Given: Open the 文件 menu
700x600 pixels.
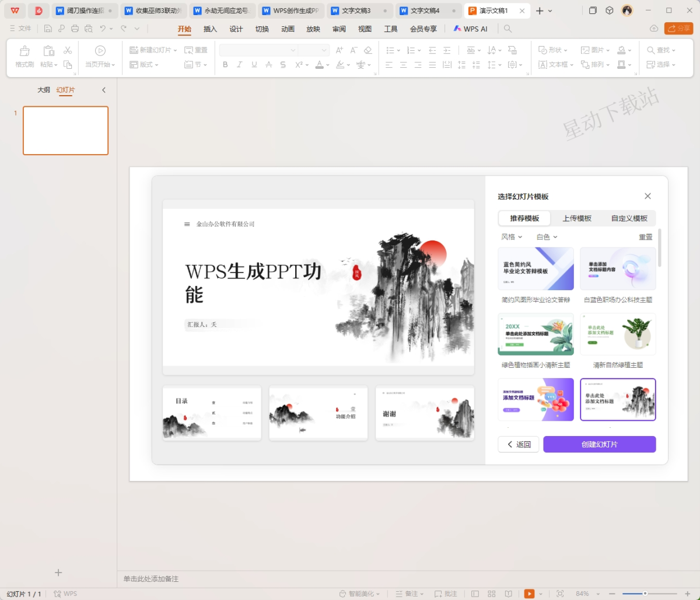Looking at the screenshot, I should tap(20, 29).
